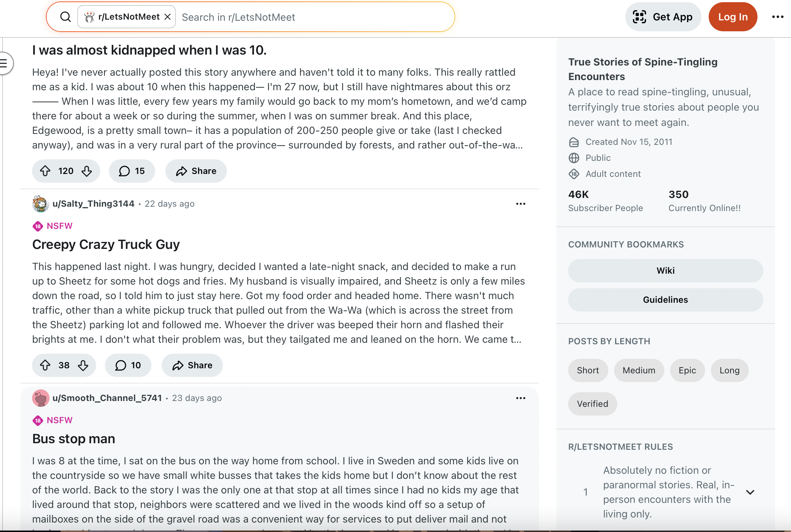Screen dimensions: 791x532
Task: Downvote the kidnapped story post
Action: [x=87, y=171]
